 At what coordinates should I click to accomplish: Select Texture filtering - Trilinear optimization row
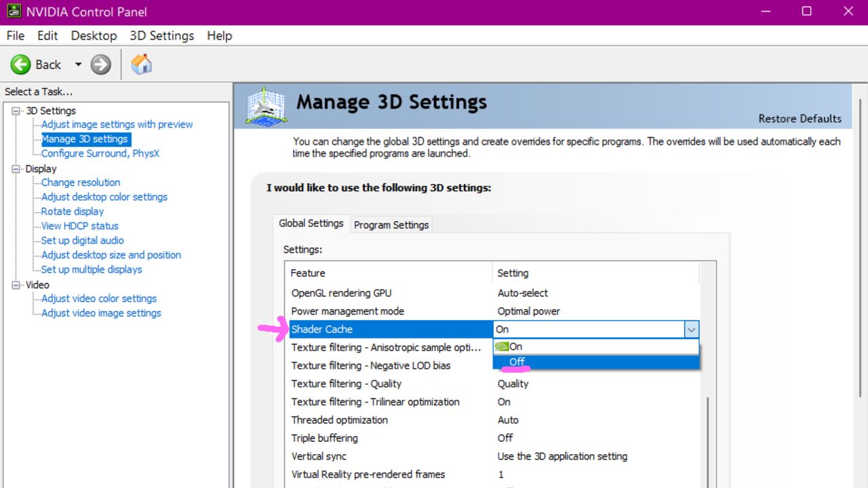point(494,402)
